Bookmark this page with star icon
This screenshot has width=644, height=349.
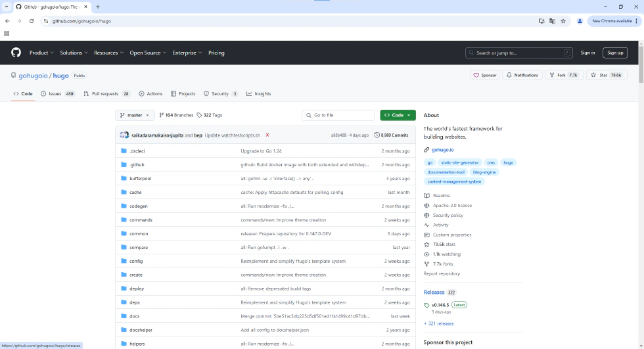click(x=563, y=21)
